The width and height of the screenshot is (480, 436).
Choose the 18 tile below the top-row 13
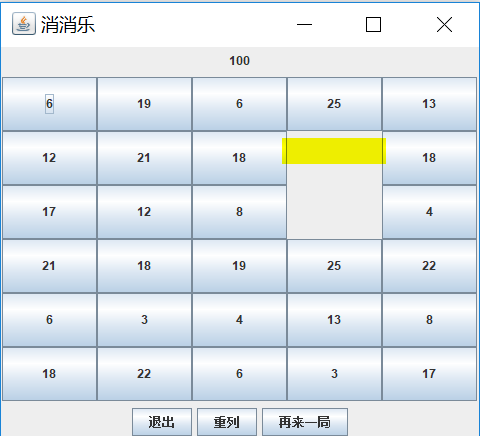[x=429, y=158]
